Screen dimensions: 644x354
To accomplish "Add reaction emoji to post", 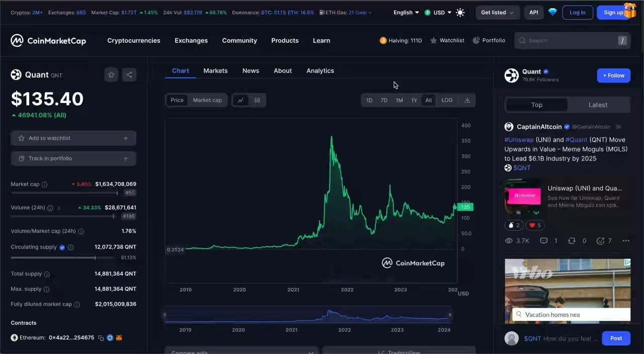I will click(x=600, y=241).
